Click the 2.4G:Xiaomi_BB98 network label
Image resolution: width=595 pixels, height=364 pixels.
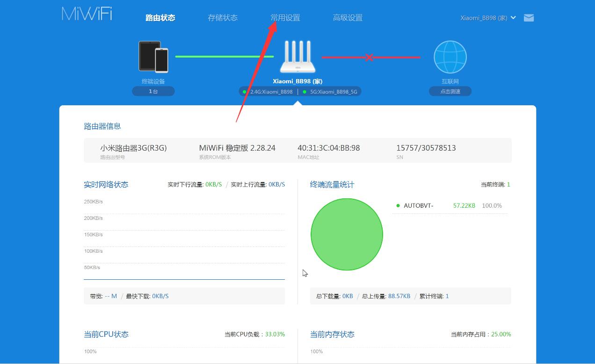(x=271, y=92)
